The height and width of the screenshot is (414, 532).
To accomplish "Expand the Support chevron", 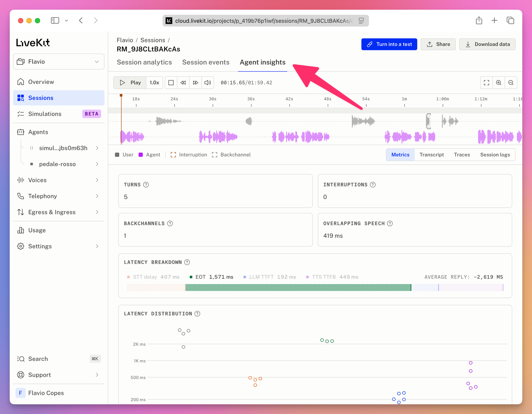I will [x=97, y=375].
